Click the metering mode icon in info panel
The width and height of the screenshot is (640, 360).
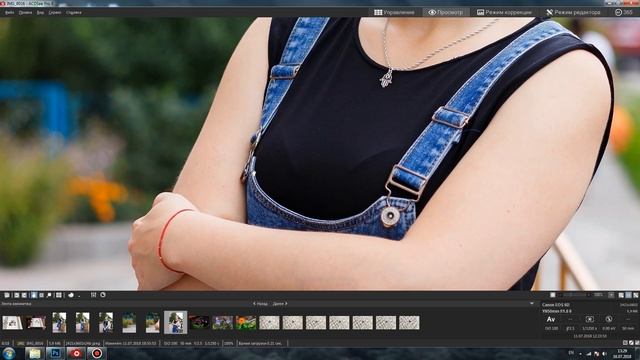[x=590, y=319]
